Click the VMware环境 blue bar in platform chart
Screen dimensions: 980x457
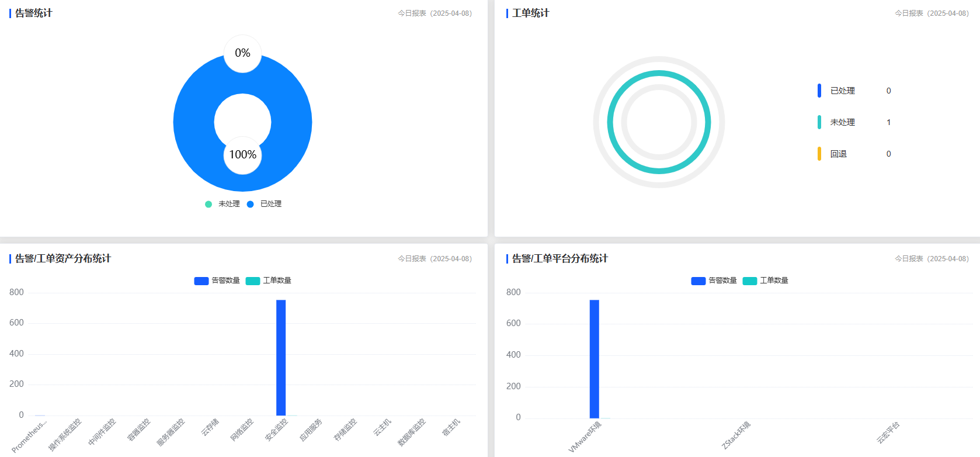click(x=595, y=359)
